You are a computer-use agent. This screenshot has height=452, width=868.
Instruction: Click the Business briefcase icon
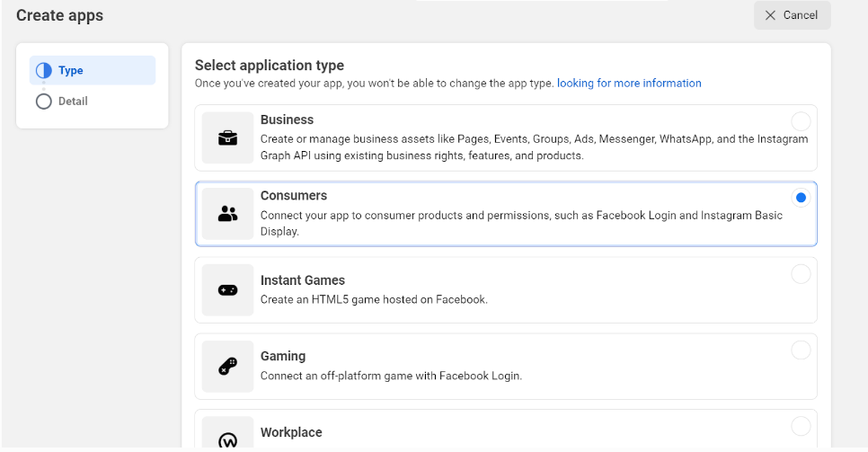tap(227, 137)
